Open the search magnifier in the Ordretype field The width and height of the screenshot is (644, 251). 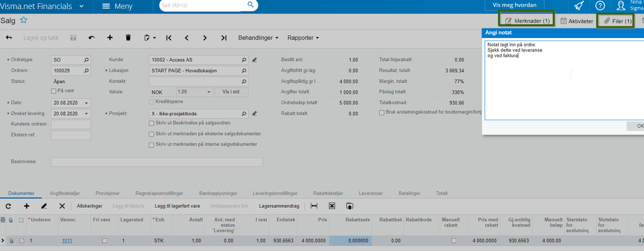coord(86,60)
